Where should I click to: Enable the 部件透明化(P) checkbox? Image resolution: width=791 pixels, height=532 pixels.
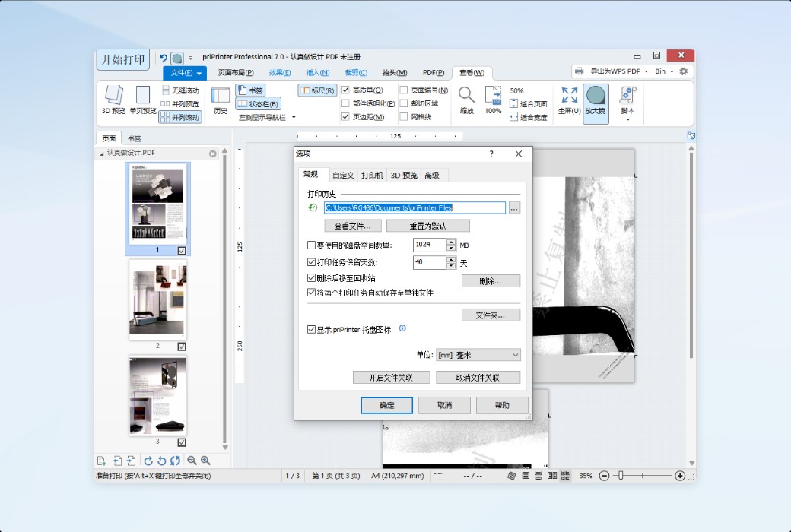click(x=345, y=103)
